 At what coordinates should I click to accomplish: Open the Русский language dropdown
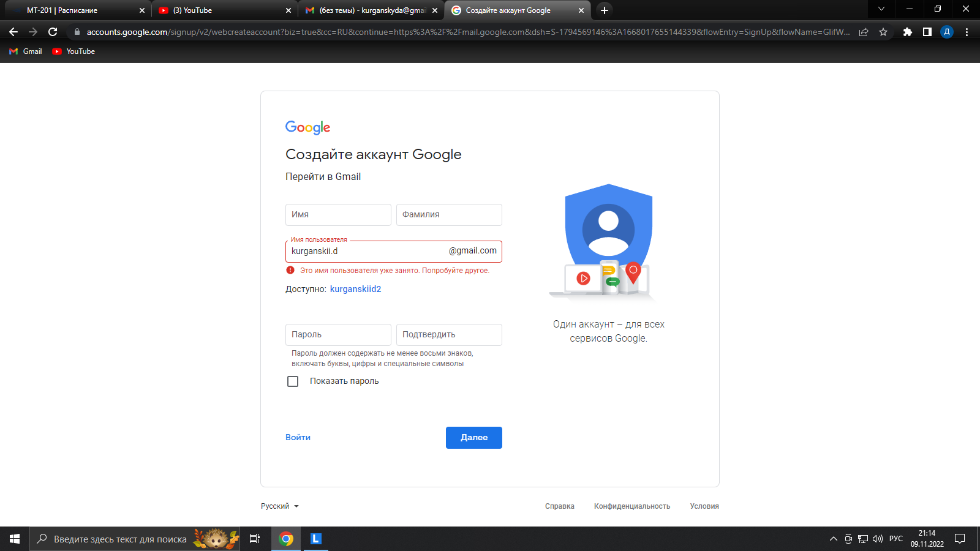(280, 506)
